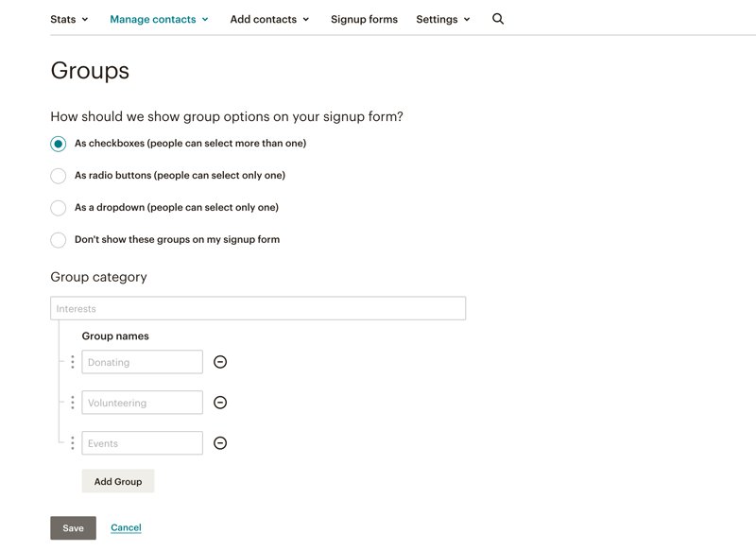Expand the Stats dropdown menu

pos(69,19)
